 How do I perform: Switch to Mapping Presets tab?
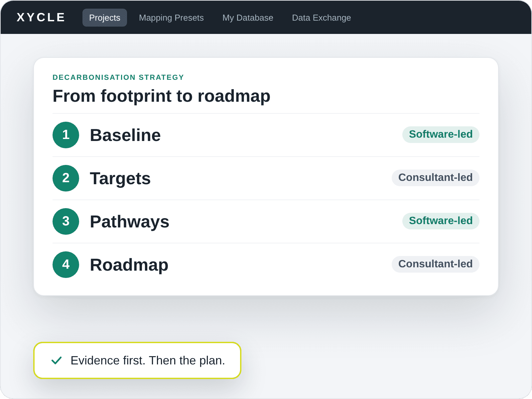[x=171, y=18]
